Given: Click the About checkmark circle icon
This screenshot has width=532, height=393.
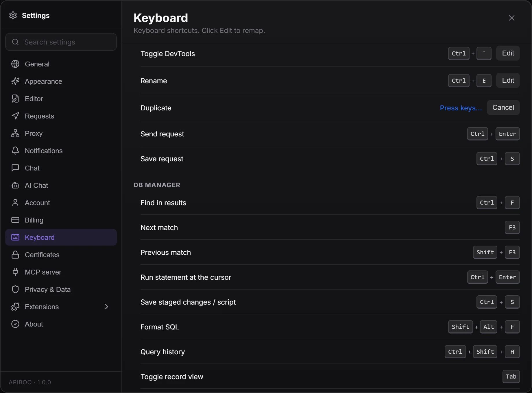Looking at the screenshot, I should point(15,324).
